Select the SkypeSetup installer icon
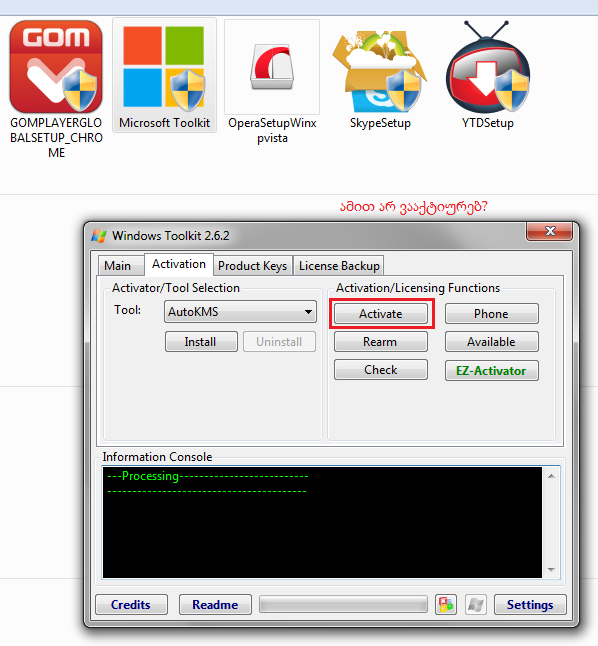598x646 pixels. pyautogui.click(x=380, y=67)
